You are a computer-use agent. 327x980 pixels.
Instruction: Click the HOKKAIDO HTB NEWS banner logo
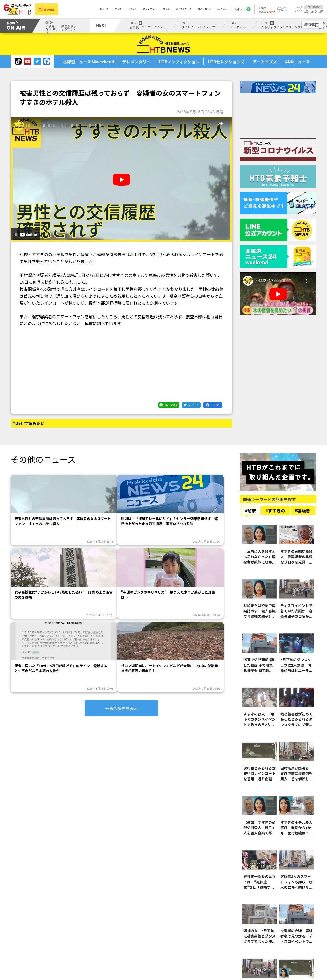[x=163, y=44]
